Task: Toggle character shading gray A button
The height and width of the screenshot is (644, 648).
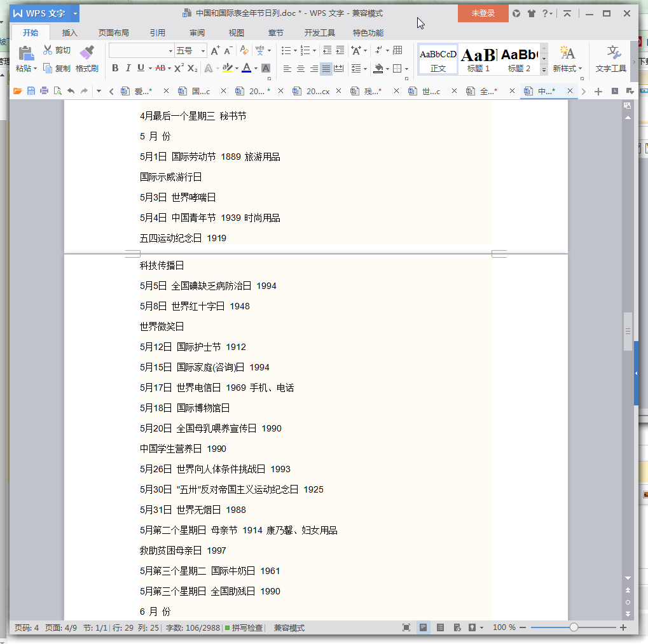Action: click(x=266, y=68)
